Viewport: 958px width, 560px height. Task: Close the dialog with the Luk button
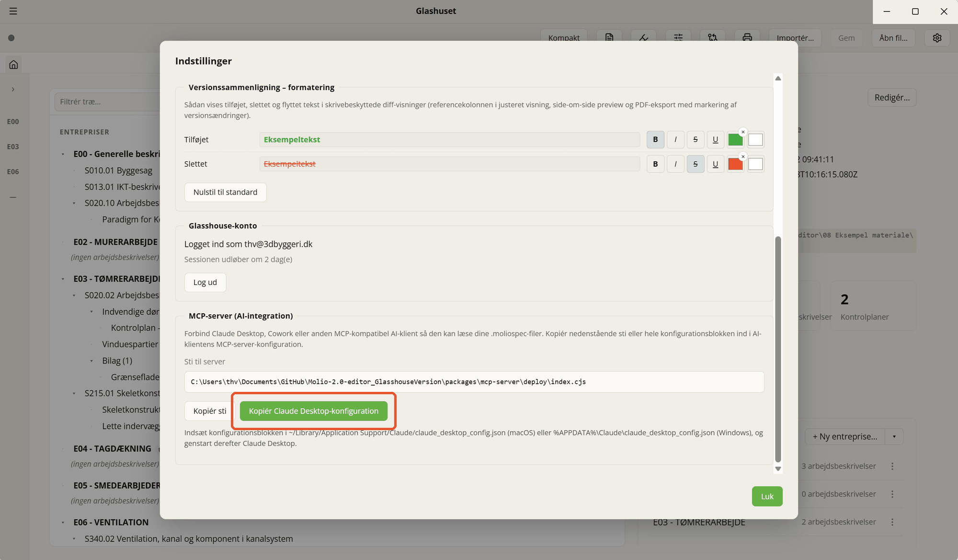[x=767, y=496]
